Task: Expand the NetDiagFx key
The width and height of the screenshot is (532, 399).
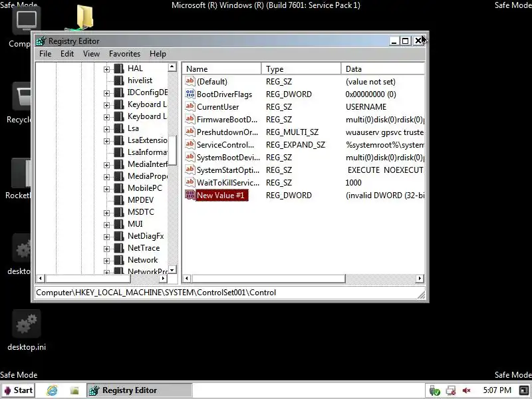Action: point(106,237)
